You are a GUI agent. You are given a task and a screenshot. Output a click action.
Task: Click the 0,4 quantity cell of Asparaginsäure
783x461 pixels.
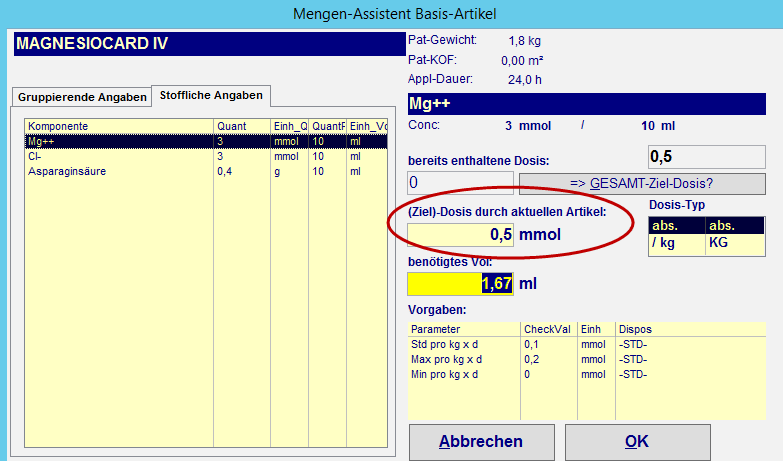click(242, 171)
